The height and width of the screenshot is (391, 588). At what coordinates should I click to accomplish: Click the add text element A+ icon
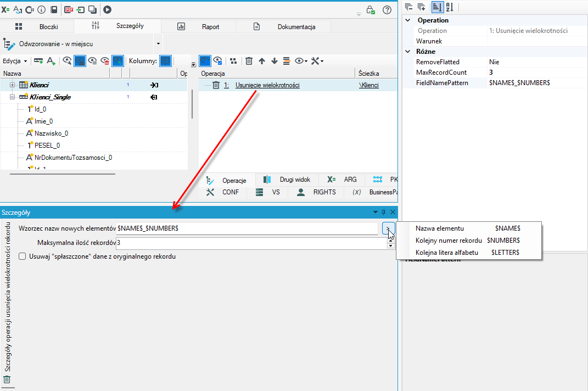51,61
